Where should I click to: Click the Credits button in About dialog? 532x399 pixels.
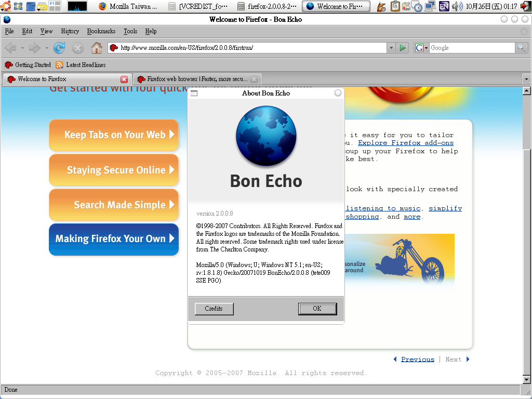pyautogui.click(x=214, y=309)
